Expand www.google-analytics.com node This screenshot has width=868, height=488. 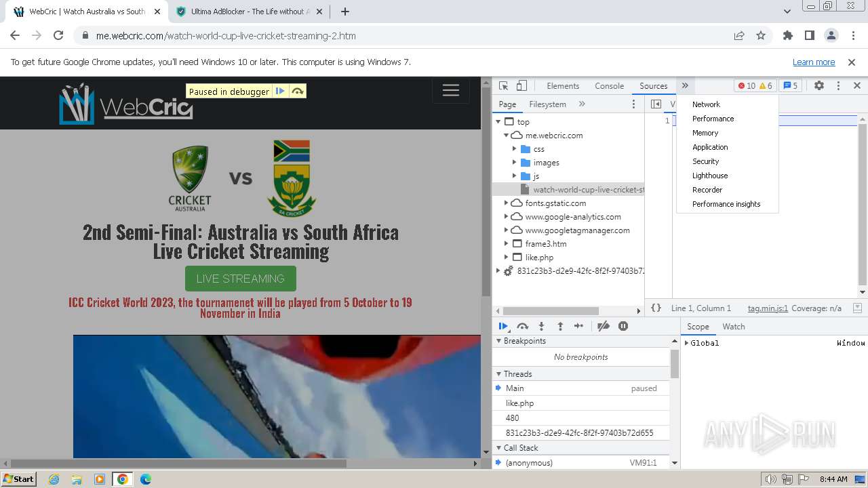(x=506, y=217)
